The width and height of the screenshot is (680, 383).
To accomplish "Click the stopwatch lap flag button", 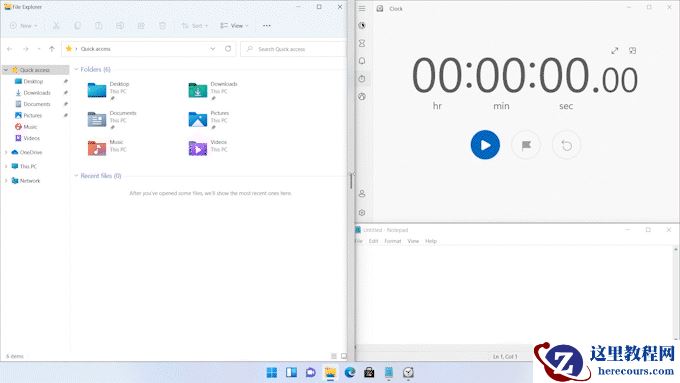I will coord(526,145).
